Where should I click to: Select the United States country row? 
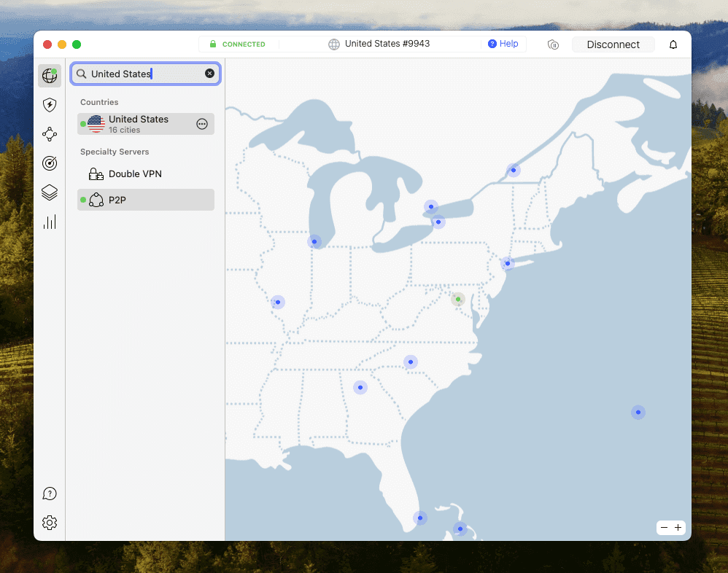(x=146, y=124)
